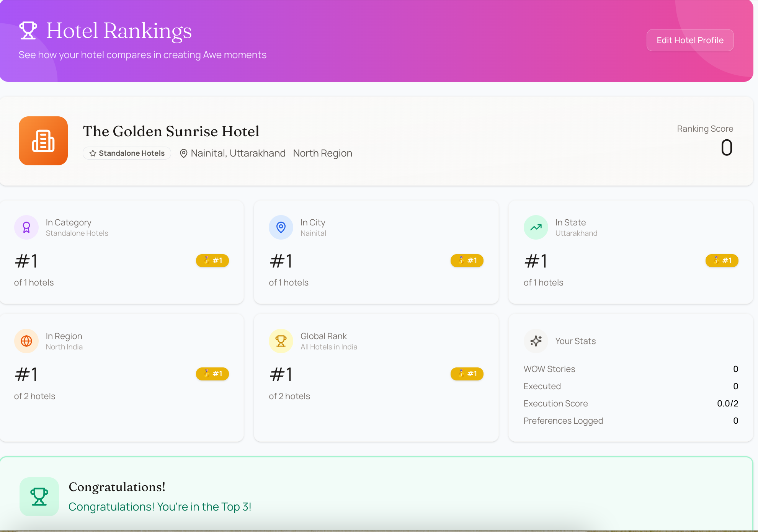Click the trophy icon beside Hotel Rankings

click(28, 31)
